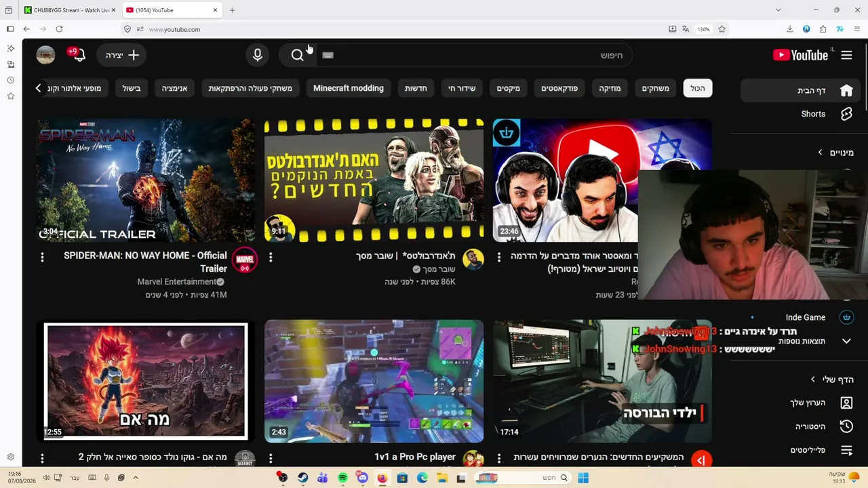Screen dimensions: 868x488
Task: Open the Marvel Entertainment channel link
Action: pyautogui.click(x=177, y=282)
